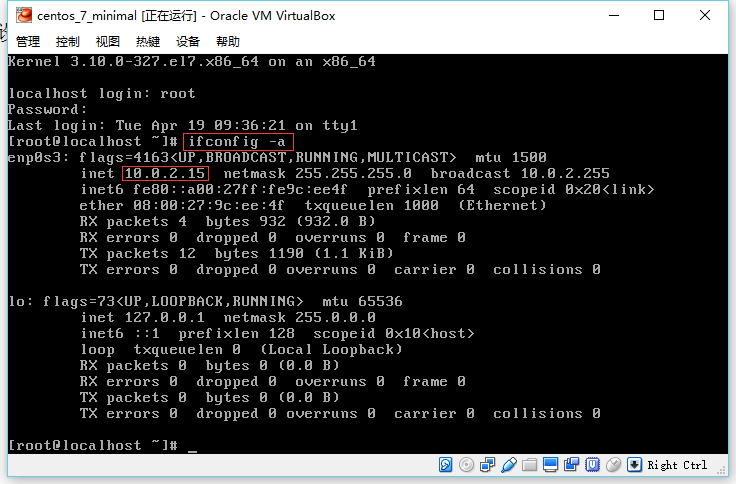Screen dimensions: 736x484
Task: Click the video capture recording status icon
Action: click(x=571, y=465)
